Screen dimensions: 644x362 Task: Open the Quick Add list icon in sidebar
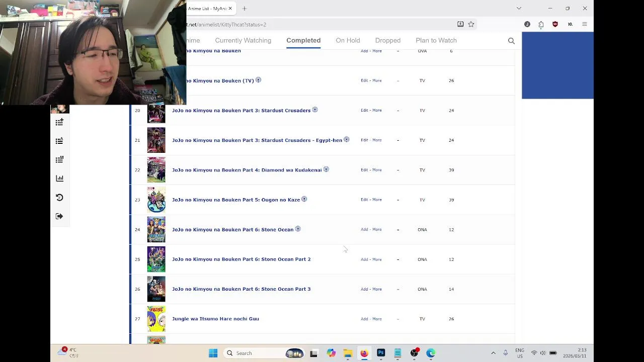pyautogui.click(x=59, y=122)
